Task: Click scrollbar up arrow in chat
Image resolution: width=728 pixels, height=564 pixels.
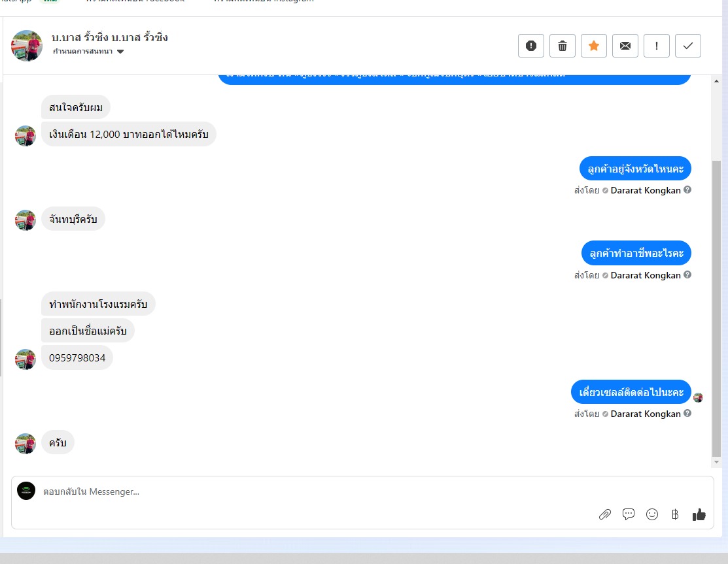Action: (716, 81)
